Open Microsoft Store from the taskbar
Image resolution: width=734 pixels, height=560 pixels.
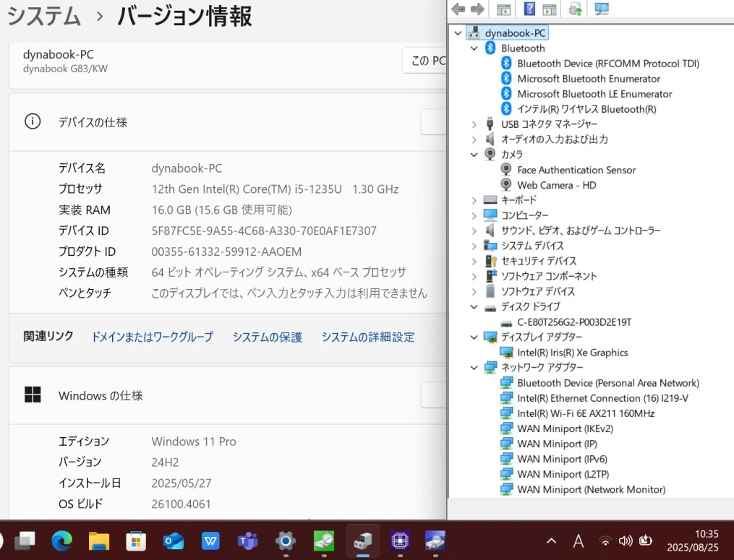coord(135,540)
